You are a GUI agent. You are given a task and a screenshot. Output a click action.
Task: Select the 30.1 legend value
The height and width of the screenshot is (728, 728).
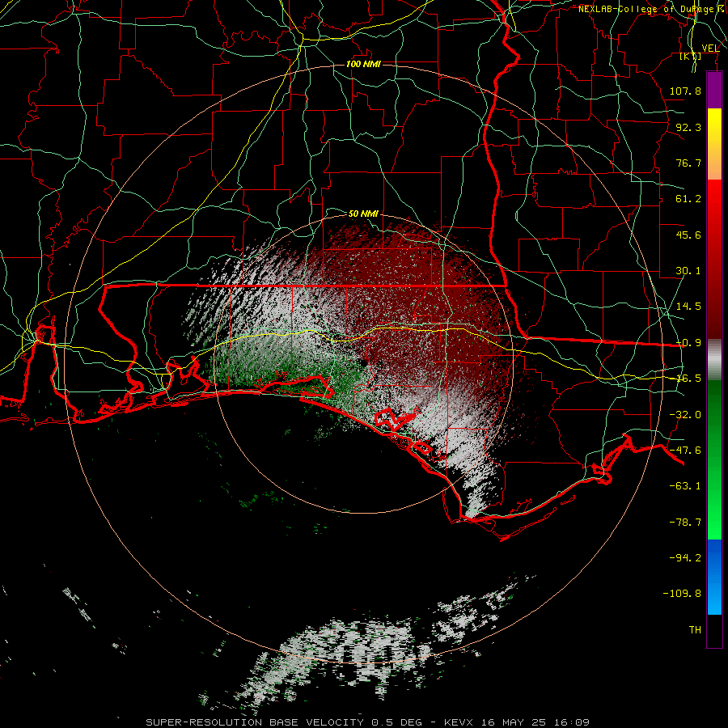click(x=688, y=271)
